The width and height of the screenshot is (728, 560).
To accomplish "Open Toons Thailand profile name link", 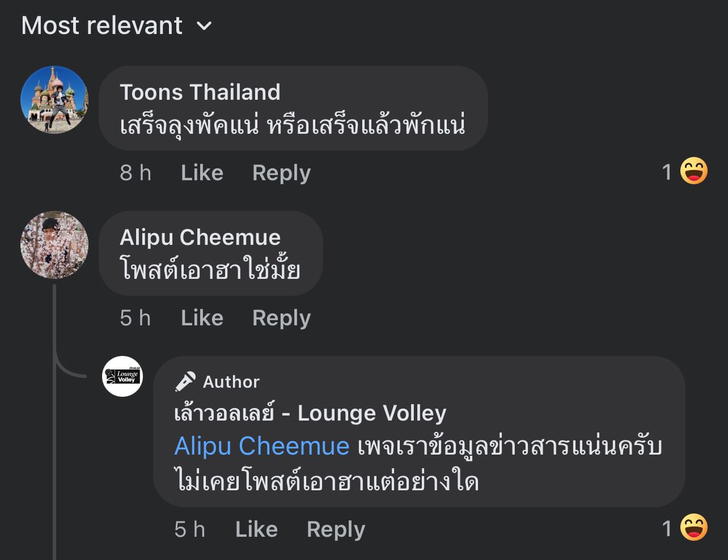I will [x=200, y=92].
